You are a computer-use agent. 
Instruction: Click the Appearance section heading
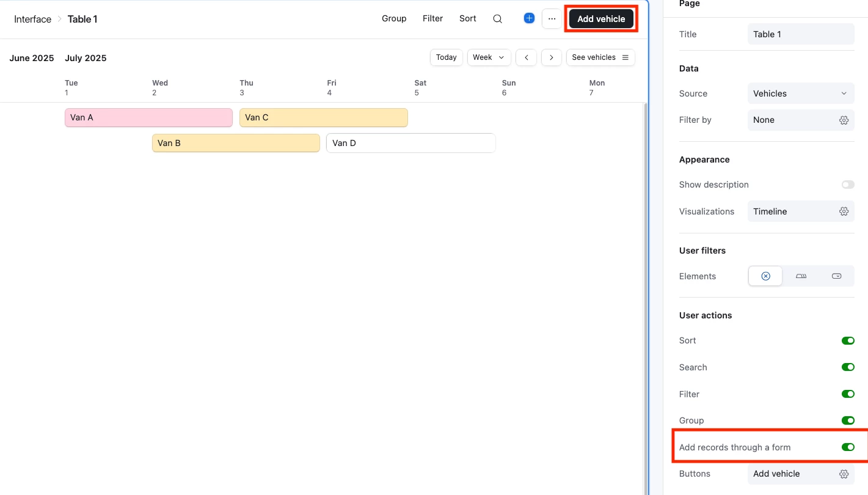point(704,159)
